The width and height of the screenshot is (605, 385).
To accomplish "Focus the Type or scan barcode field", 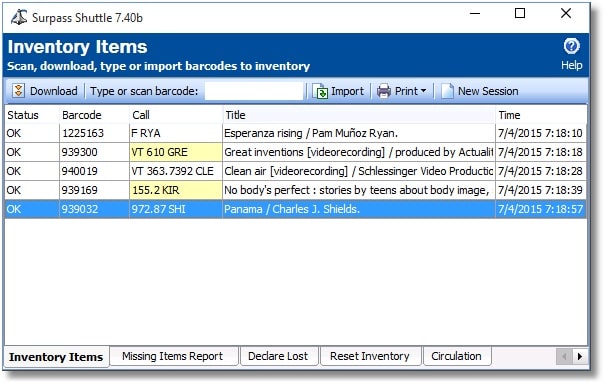I will [x=254, y=91].
